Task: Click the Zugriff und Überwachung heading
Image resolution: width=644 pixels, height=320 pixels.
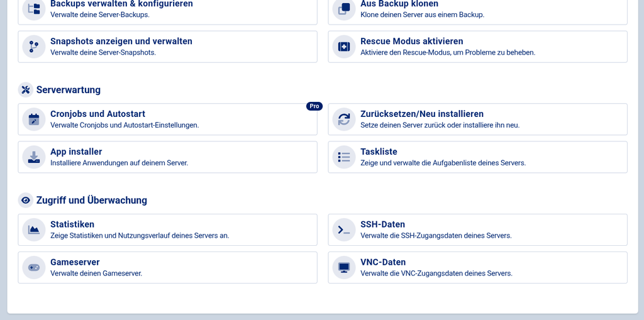Action: 92,200
